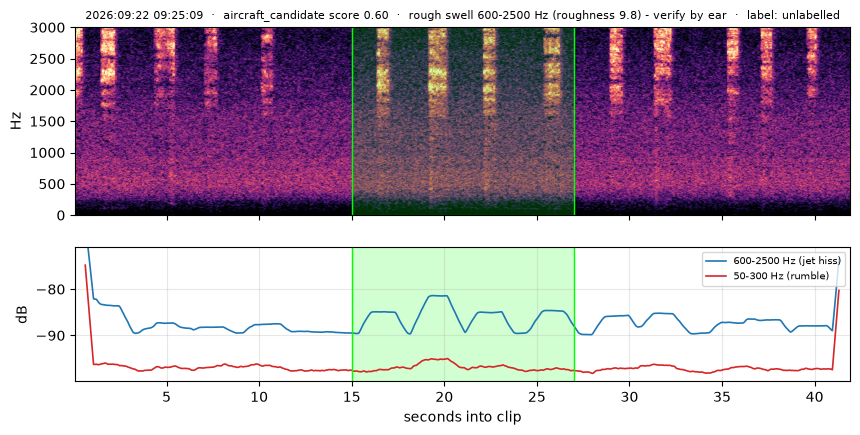This screenshot has height=435, width=860.
Task: Click the 1000 Hz tick label
Action: click(46, 153)
